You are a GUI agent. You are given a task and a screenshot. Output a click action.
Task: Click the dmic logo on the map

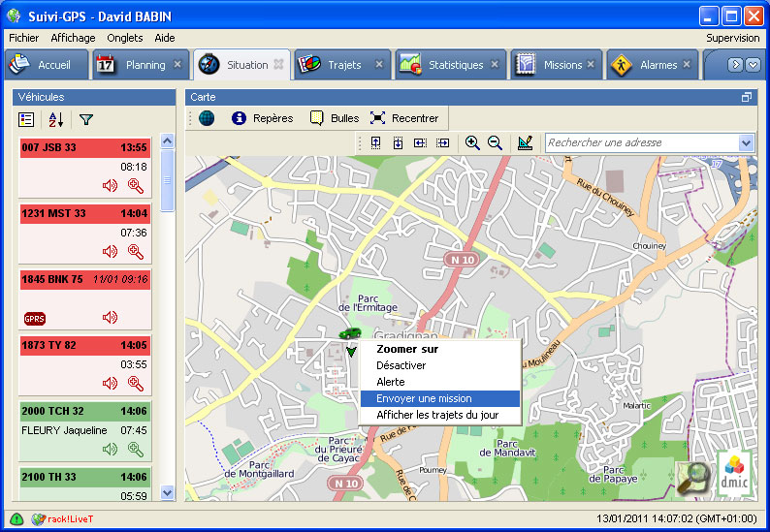coord(734,474)
